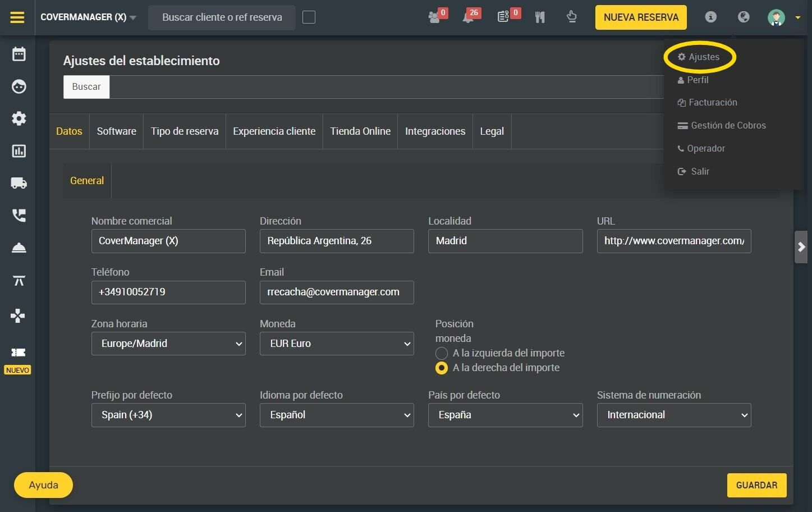The width and height of the screenshot is (812, 512).
Task: Open notifications bell with 26 badge
Action: (x=469, y=17)
